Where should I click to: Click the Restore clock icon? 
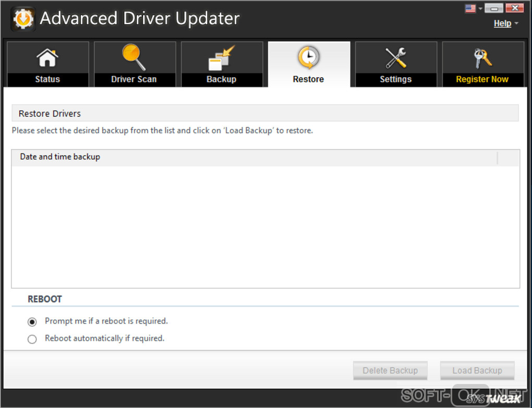[x=308, y=57]
